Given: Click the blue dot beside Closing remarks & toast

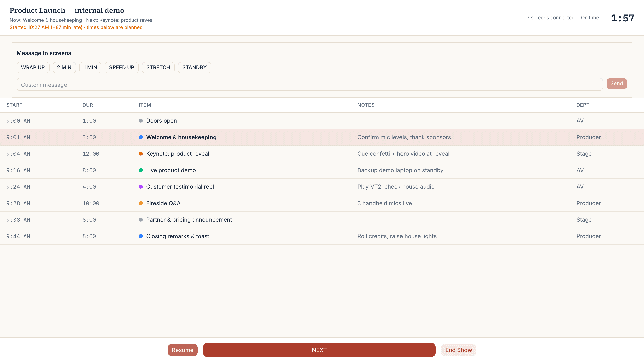Looking at the screenshot, I should coord(141,236).
